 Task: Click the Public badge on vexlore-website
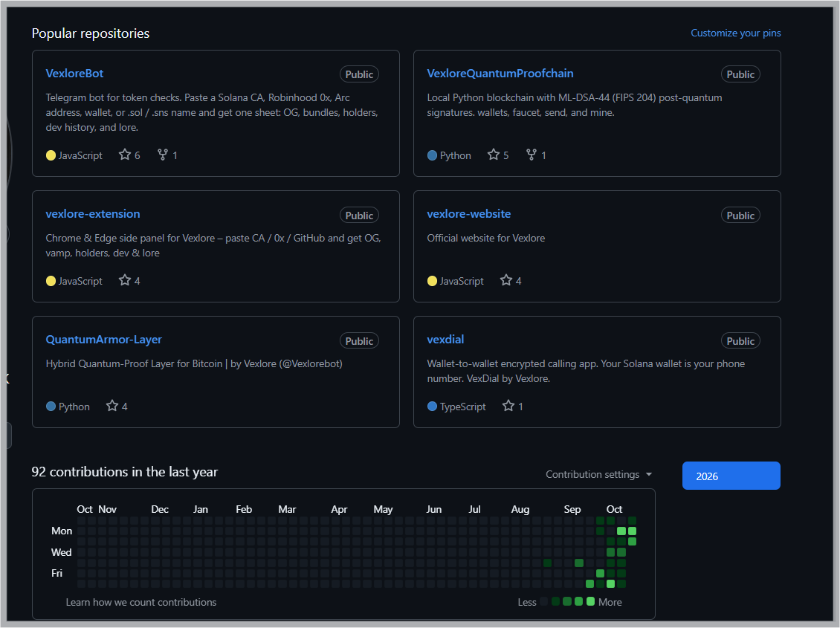coord(740,216)
